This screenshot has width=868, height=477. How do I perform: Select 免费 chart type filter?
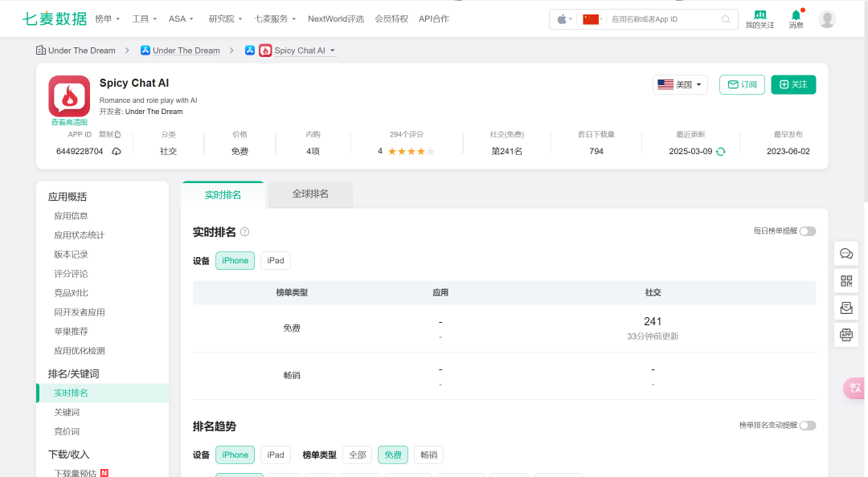[x=393, y=455]
